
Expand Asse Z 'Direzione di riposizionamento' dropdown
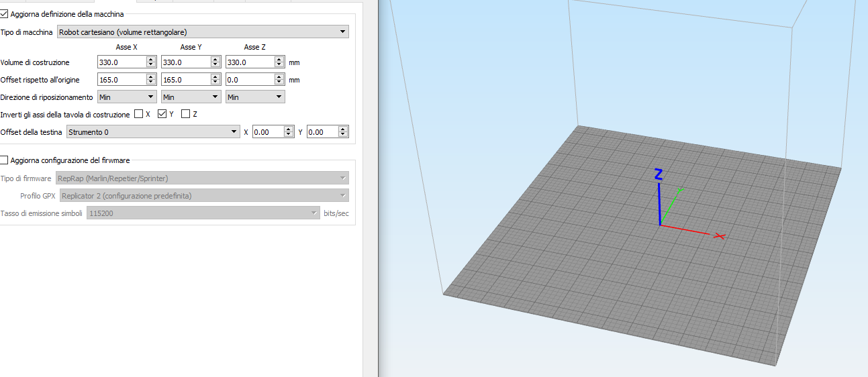[x=255, y=97]
